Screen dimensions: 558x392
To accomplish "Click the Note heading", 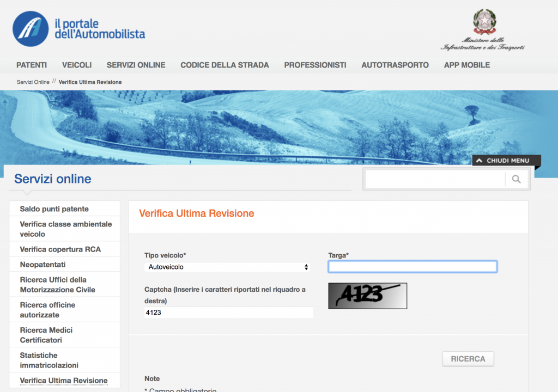I will (x=152, y=379).
